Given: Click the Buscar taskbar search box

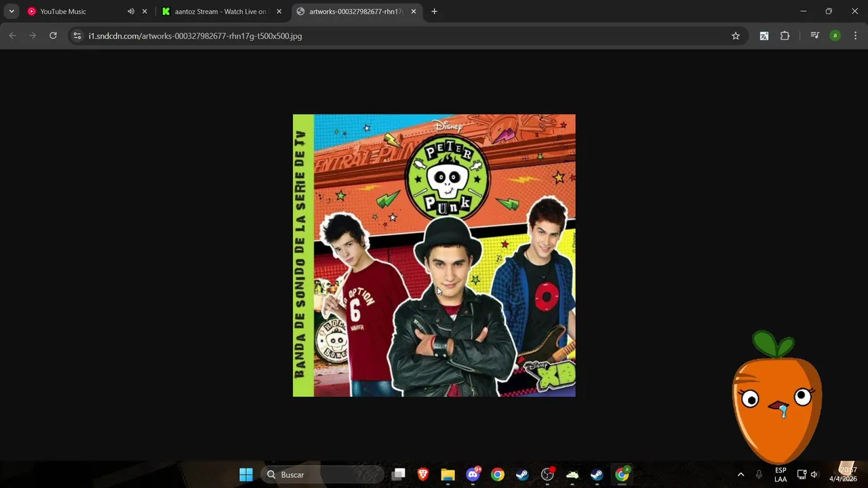Looking at the screenshot, I should pos(323,474).
